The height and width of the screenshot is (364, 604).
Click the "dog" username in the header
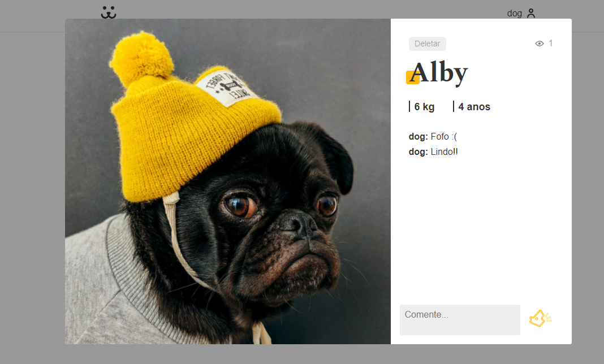tap(514, 14)
